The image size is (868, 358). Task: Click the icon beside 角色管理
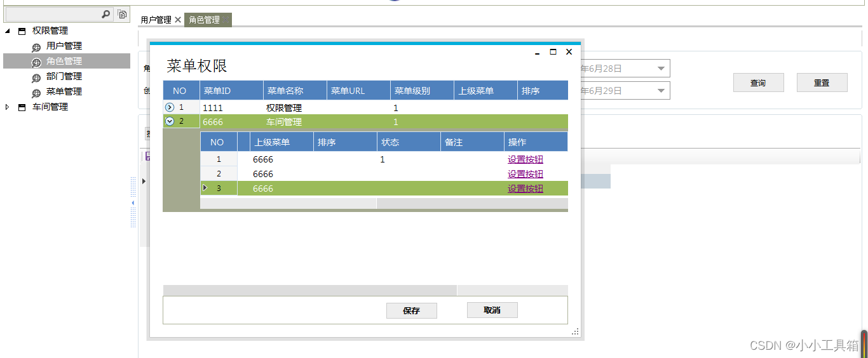[x=36, y=62]
